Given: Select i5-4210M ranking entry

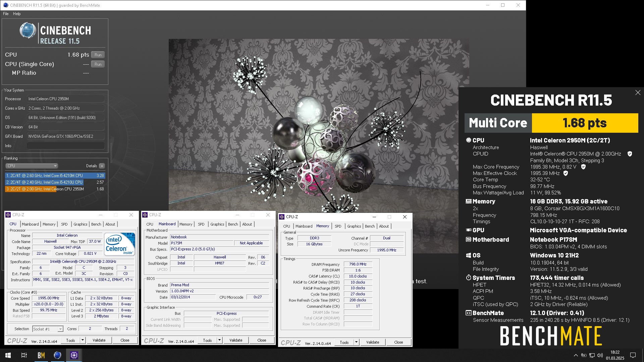Looking at the screenshot, I should tap(55, 175).
